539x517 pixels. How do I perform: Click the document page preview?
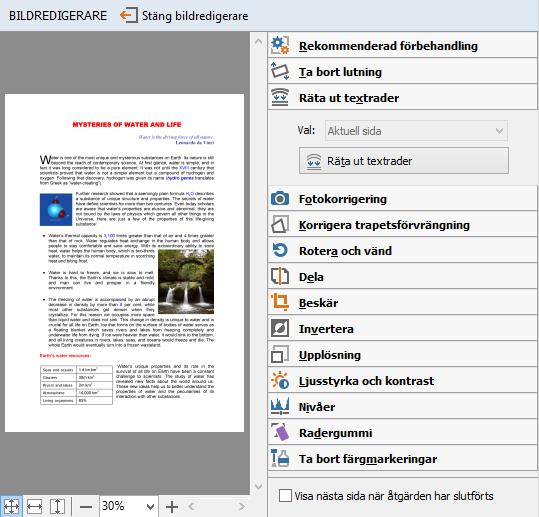pyautogui.click(x=124, y=263)
